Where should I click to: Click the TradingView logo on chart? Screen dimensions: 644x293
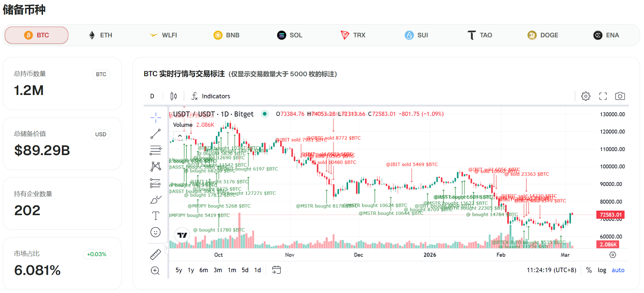coord(182,235)
